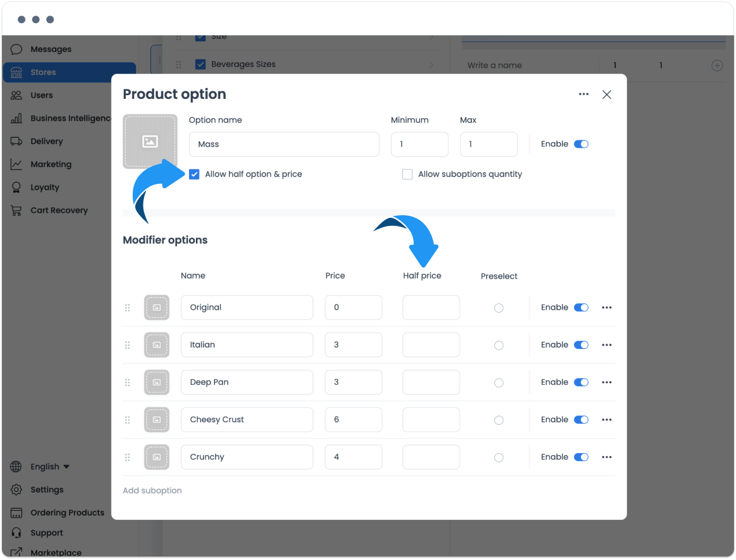Click the Half price field for Crunchy

point(431,457)
